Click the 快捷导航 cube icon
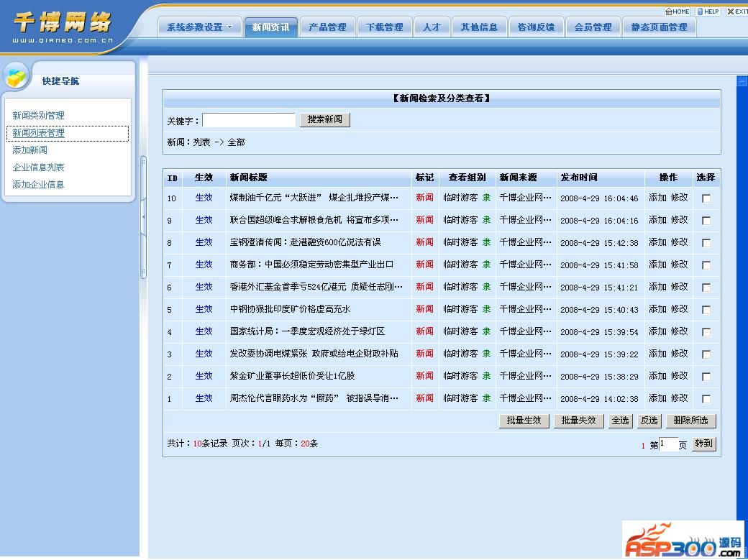The width and height of the screenshot is (748, 560). [17, 76]
